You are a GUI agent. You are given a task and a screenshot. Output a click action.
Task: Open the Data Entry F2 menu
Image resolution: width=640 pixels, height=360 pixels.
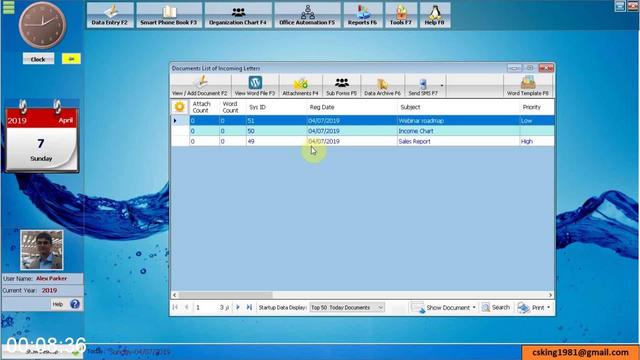point(110,15)
